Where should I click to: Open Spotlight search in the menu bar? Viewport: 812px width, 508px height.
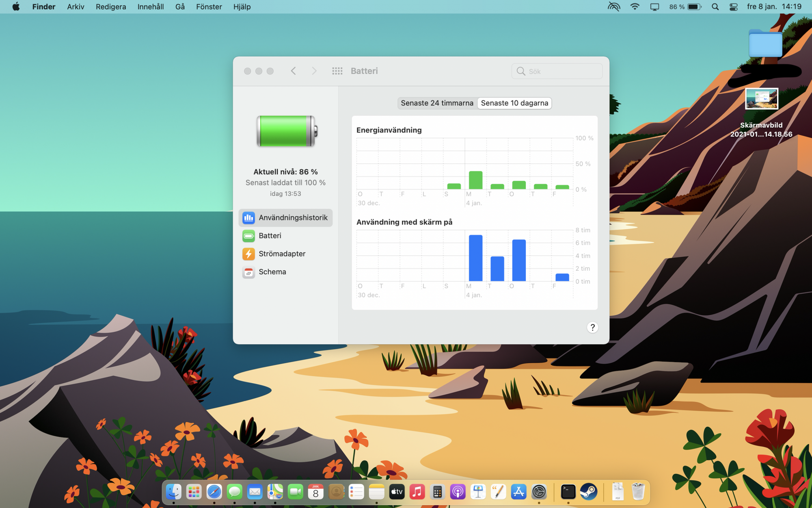[x=715, y=7]
